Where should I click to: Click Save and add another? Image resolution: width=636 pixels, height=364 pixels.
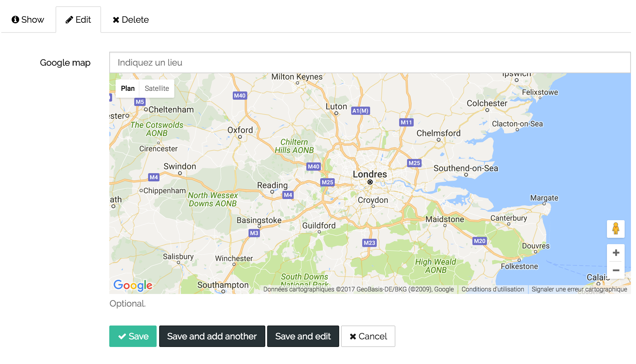point(212,336)
